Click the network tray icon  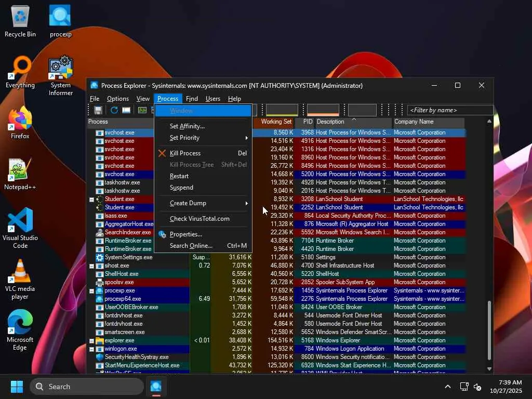pos(464,387)
